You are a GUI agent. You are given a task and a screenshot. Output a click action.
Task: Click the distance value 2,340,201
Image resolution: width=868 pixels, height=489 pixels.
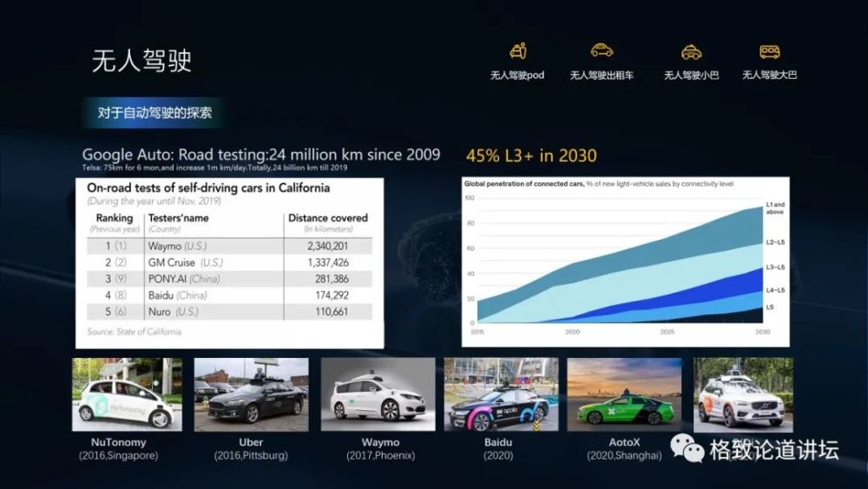tap(328, 246)
